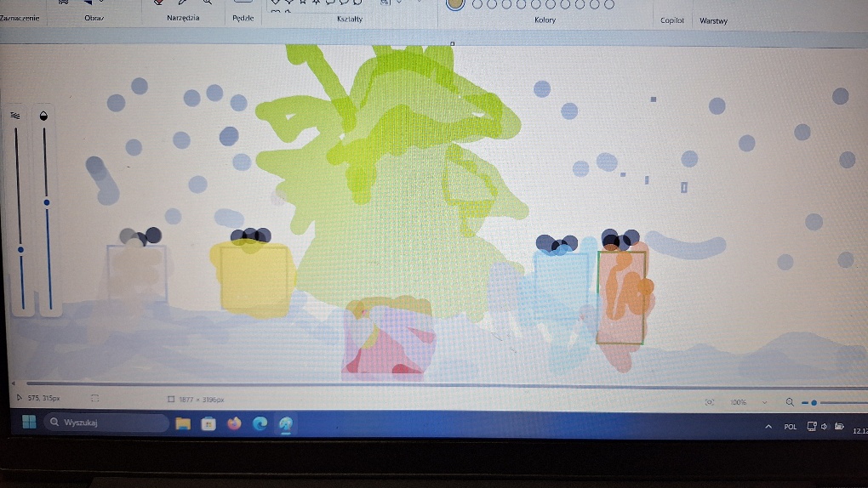Screen dimensions: 868x488
Task: Show hidden system tray icons
Action: pos(768,427)
